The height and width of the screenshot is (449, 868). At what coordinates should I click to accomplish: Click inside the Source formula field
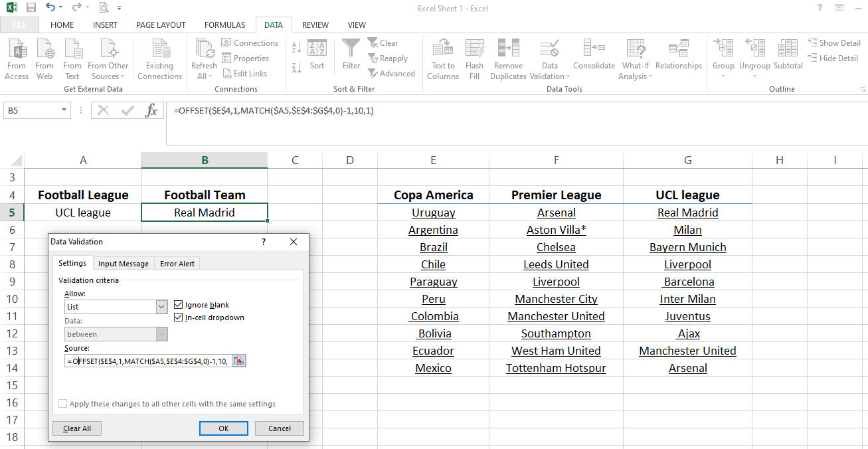point(147,361)
